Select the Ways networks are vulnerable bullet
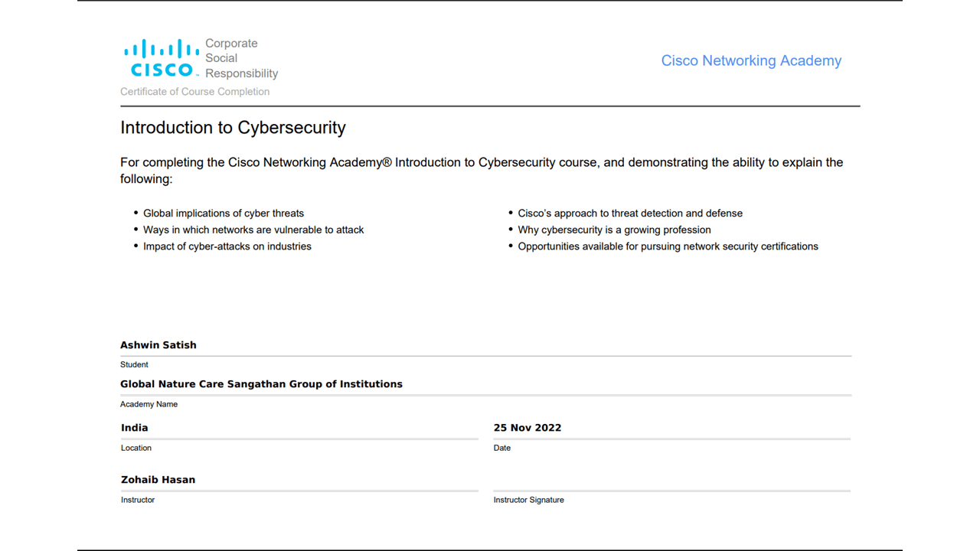The image size is (980, 551). 253,230
